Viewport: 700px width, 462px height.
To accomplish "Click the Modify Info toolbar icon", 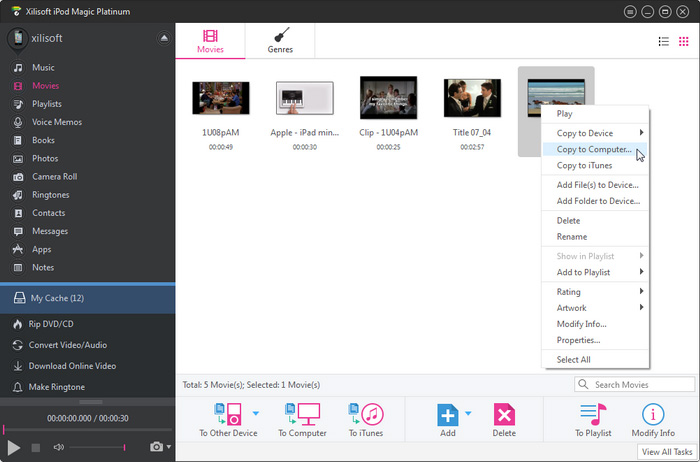I will click(x=653, y=414).
